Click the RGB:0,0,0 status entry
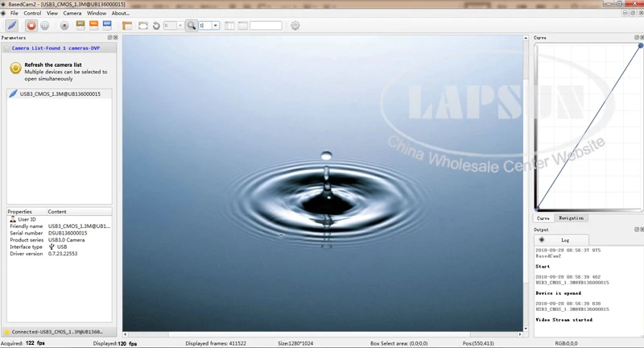This screenshot has width=644, height=348. [x=566, y=343]
